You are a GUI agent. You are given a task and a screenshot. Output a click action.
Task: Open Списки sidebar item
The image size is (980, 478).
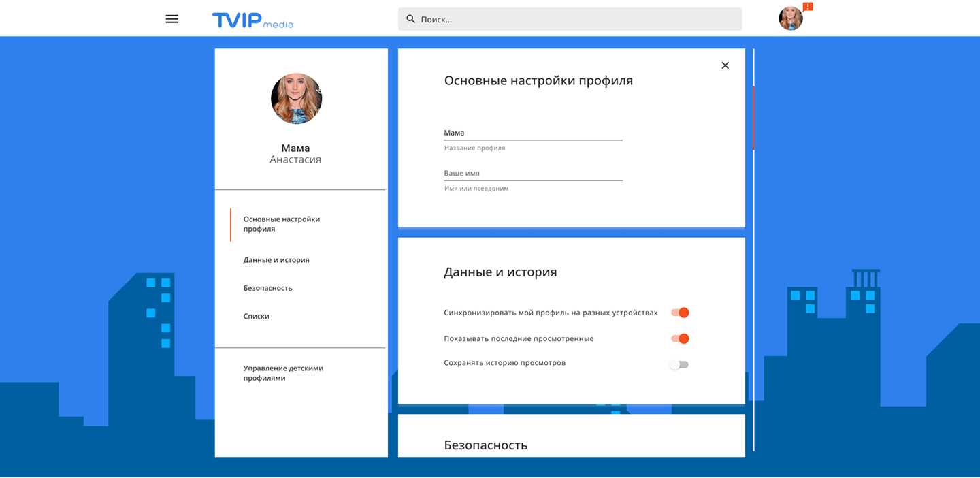(x=257, y=316)
